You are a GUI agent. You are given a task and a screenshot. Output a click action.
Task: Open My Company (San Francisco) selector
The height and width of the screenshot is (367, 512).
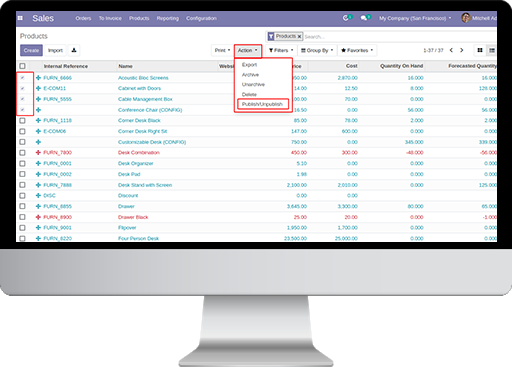click(415, 18)
